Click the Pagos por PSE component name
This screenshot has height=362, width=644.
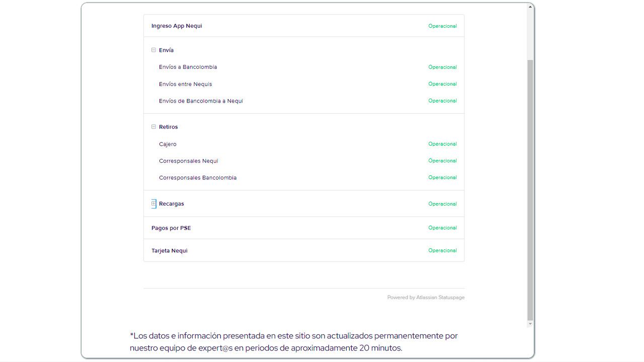coord(171,228)
